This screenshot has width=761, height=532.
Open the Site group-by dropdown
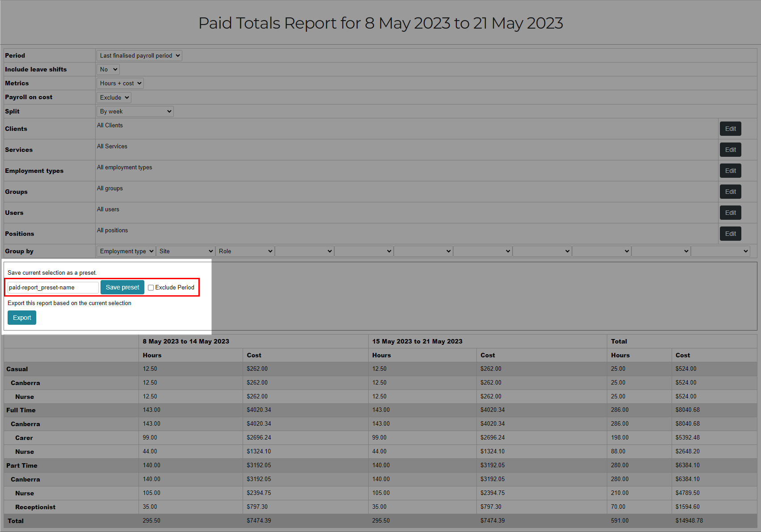click(x=185, y=251)
